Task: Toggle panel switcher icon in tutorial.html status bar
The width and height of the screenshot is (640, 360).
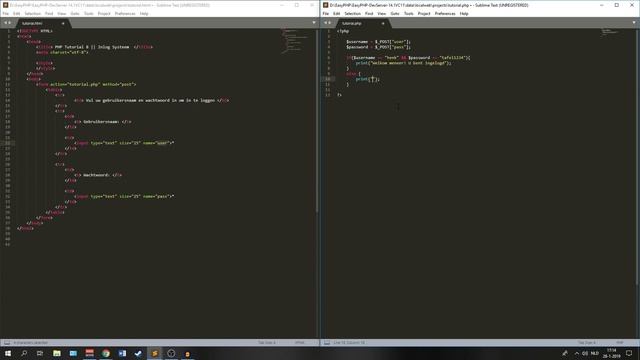Action: 7,343
